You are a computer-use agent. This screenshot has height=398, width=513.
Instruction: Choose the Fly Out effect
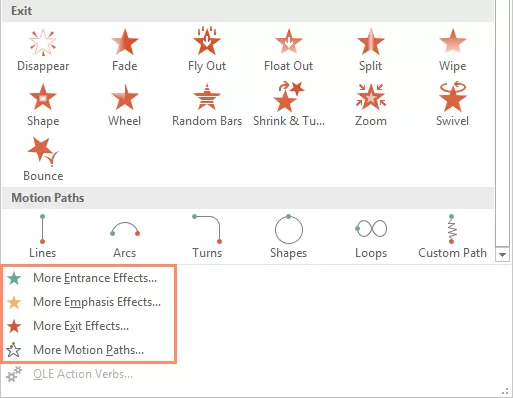(x=207, y=50)
